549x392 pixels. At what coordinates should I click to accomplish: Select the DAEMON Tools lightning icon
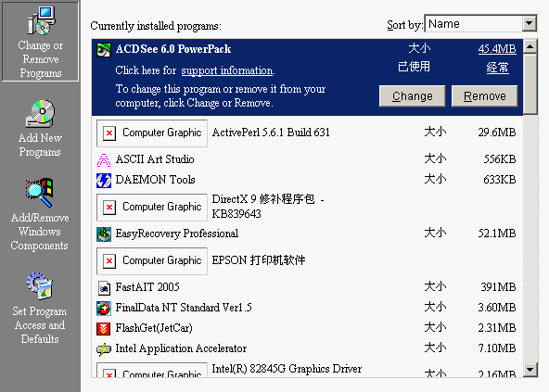click(104, 181)
